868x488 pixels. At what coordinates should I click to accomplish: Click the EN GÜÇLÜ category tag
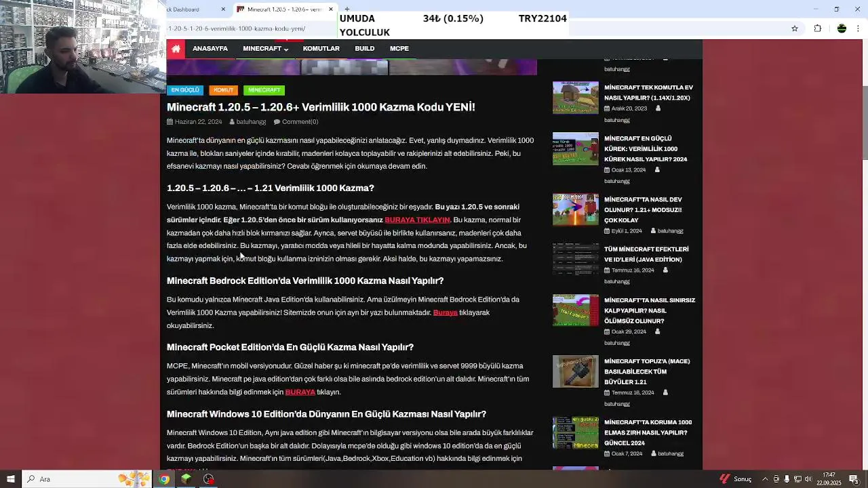[x=185, y=90]
